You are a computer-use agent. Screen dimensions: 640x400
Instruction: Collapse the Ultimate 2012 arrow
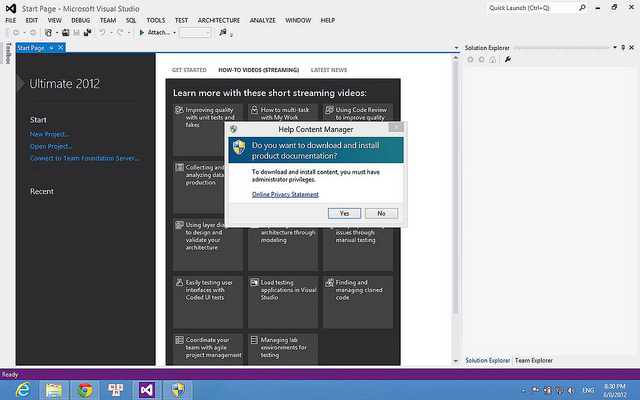[x=20, y=83]
